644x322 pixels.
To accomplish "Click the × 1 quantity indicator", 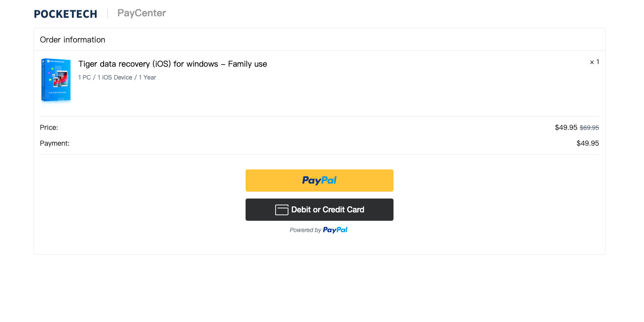I will tap(594, 62).
